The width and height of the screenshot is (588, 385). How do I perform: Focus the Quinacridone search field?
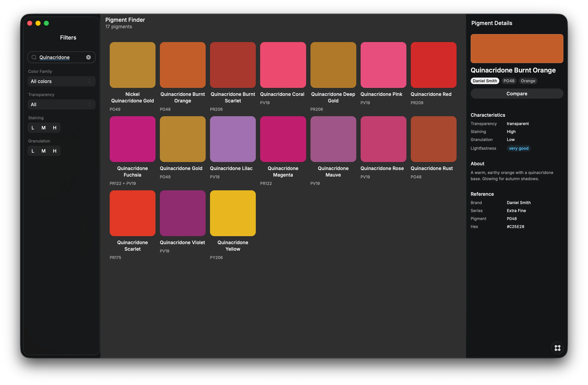click(62, 57)
